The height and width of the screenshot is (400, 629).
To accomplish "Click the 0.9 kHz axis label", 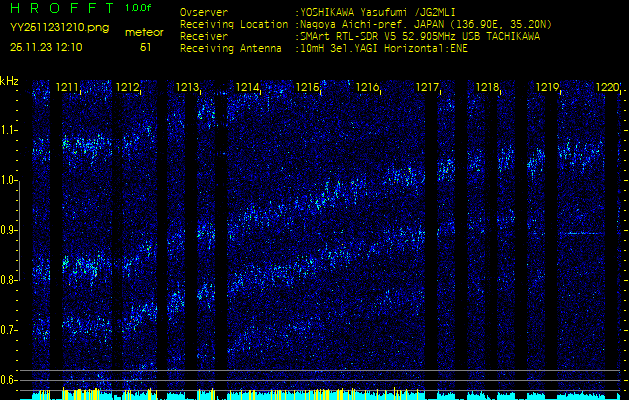I will pyautogui.click(x=7, y=230).
